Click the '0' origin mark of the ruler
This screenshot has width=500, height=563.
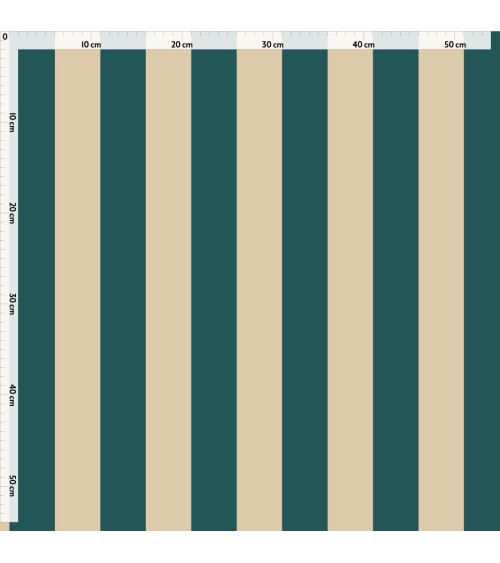(x=5, y=37)
